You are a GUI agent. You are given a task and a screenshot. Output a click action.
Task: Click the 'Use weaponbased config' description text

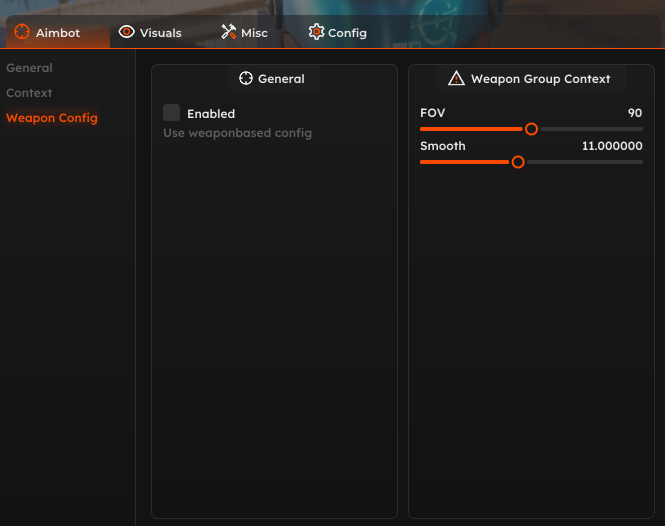[237, 133]
